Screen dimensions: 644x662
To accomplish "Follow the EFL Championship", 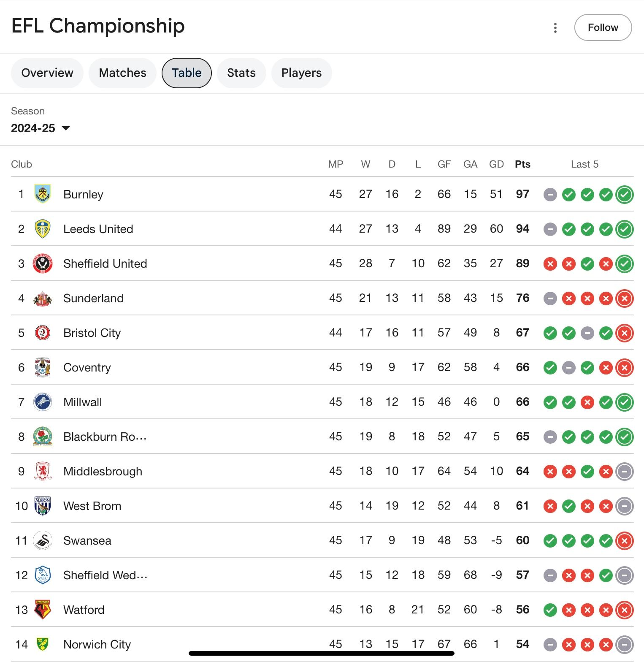I will pyautogui.click(x=603, y=27).
